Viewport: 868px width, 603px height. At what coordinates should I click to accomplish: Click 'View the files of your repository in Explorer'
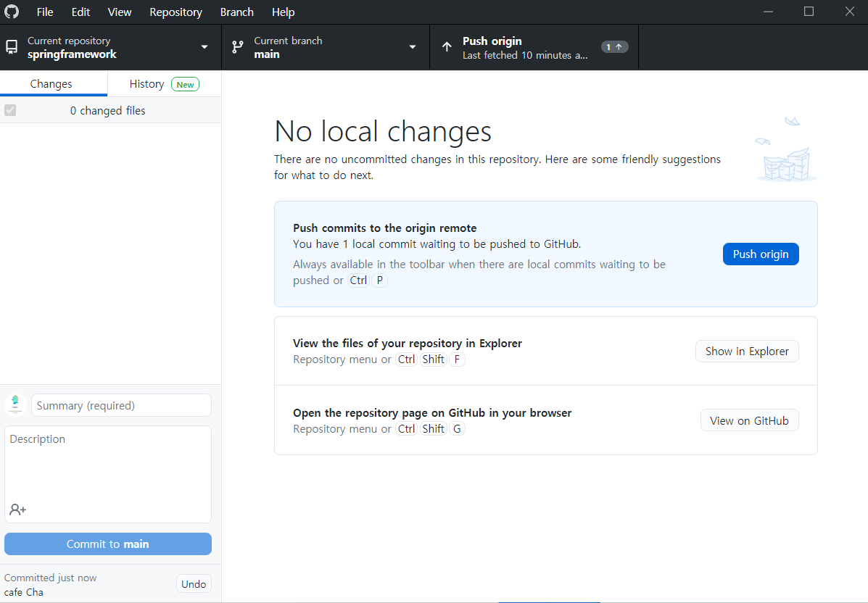click(x=408, y=343)
